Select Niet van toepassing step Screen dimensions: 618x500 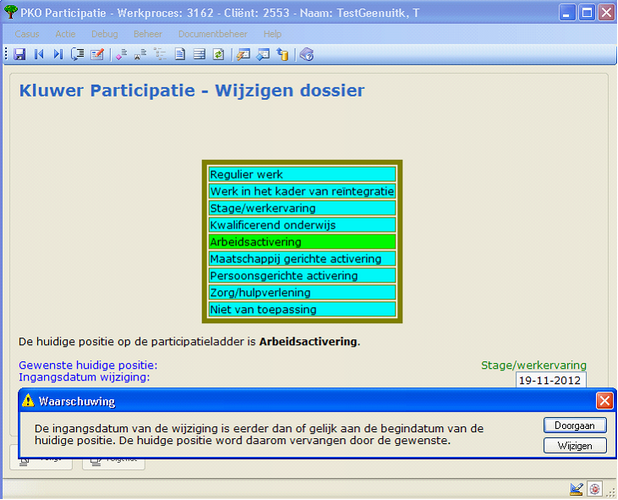(x=302, y=309)
